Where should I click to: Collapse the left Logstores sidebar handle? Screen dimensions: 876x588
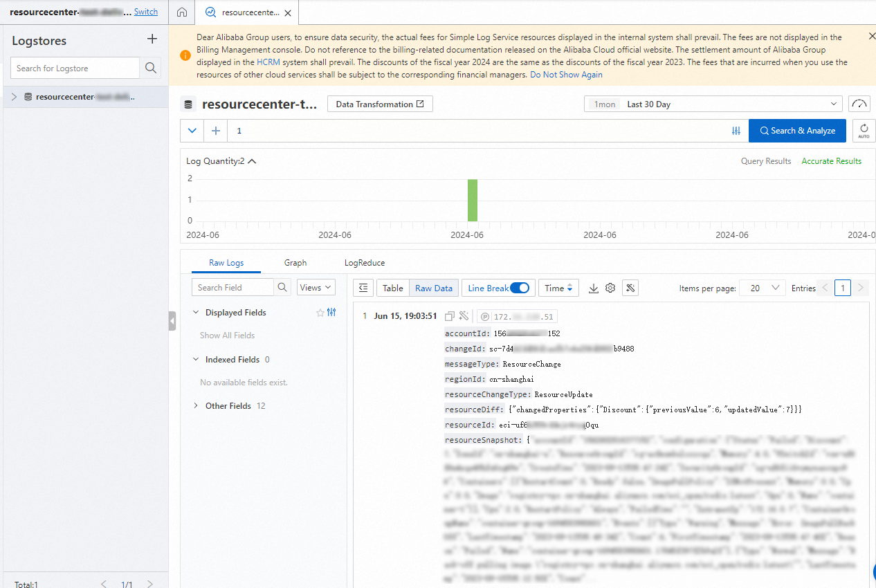coord(172,321)
